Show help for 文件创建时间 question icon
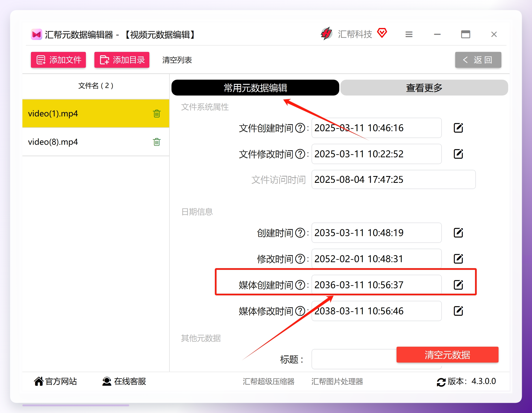The height and width of the screenshot is (413, 532). point(300,128)
